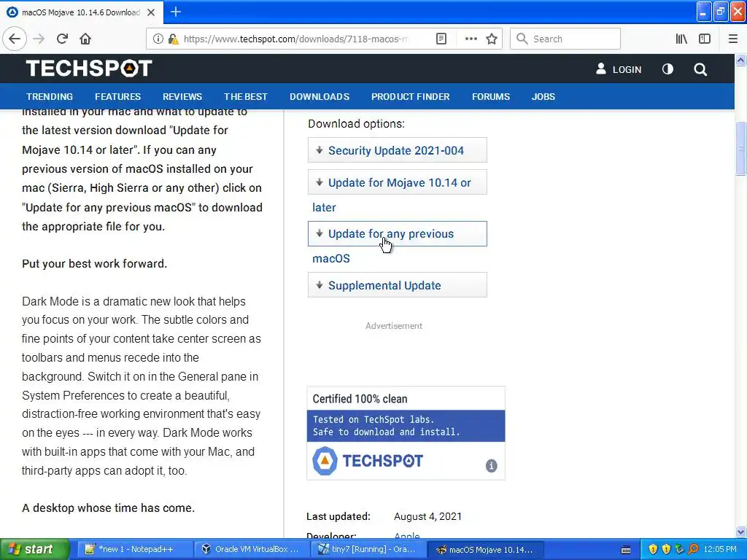Bookmark this page with star icon
Viewport: 747px width, 560px height.
492,39
